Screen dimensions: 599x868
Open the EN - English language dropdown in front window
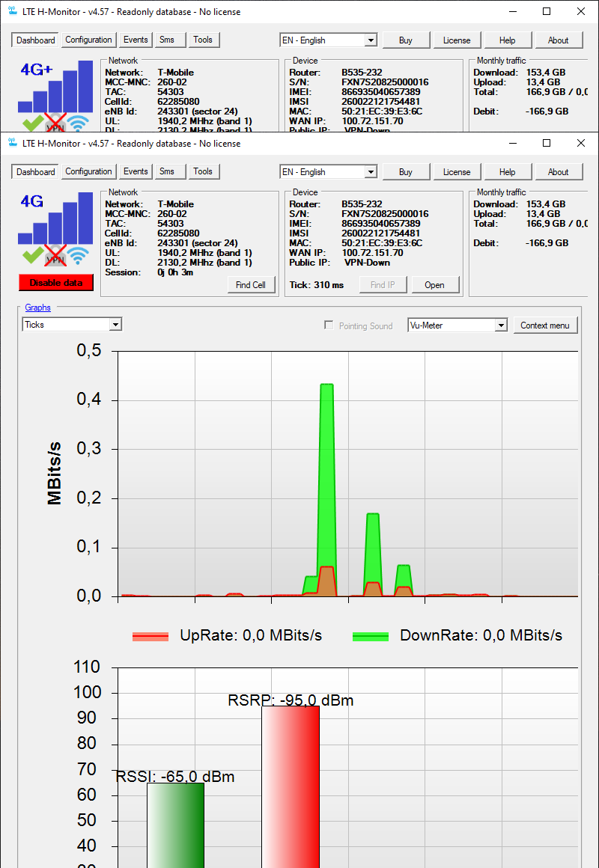(x=329, y=171)
